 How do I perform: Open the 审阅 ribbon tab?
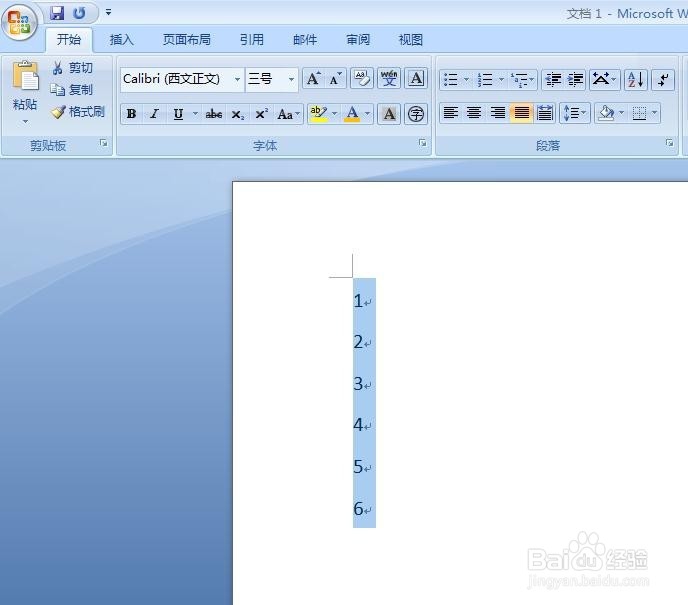[358, 40]
